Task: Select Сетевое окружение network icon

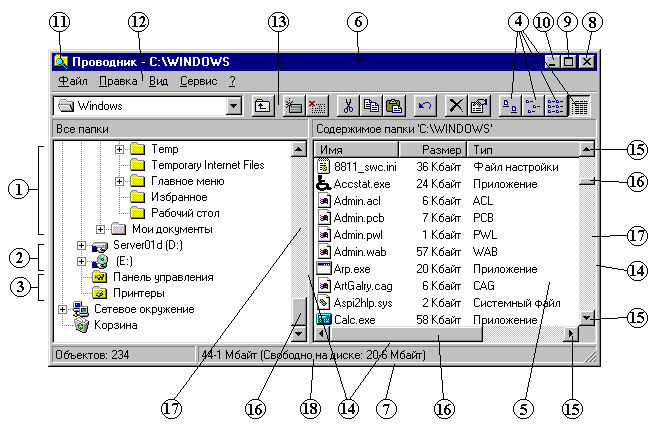Action: coord(81,309)
